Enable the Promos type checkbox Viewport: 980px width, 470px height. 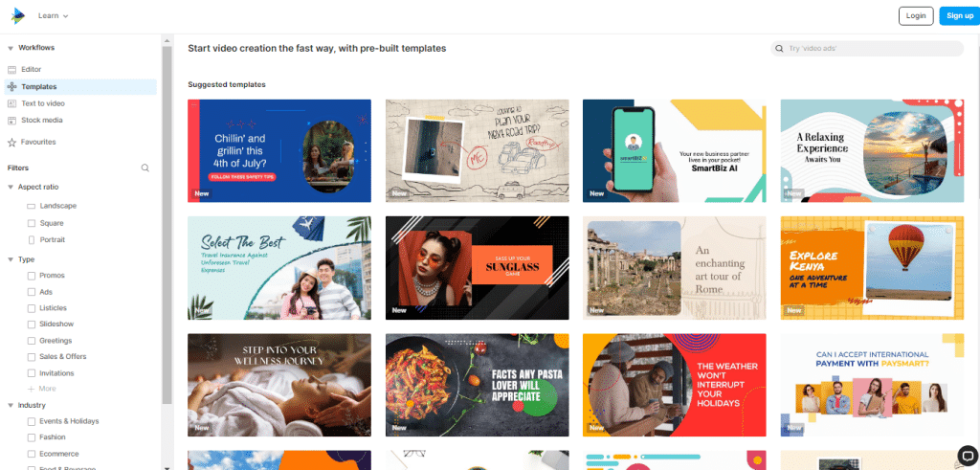[32, 276]
